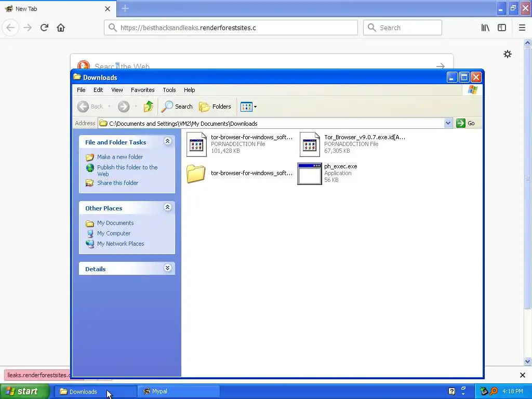This screenshot has width=532, height=399.
Task: Click the taskbar clock showing 4:18 PM
Action: tap(513, 391)
